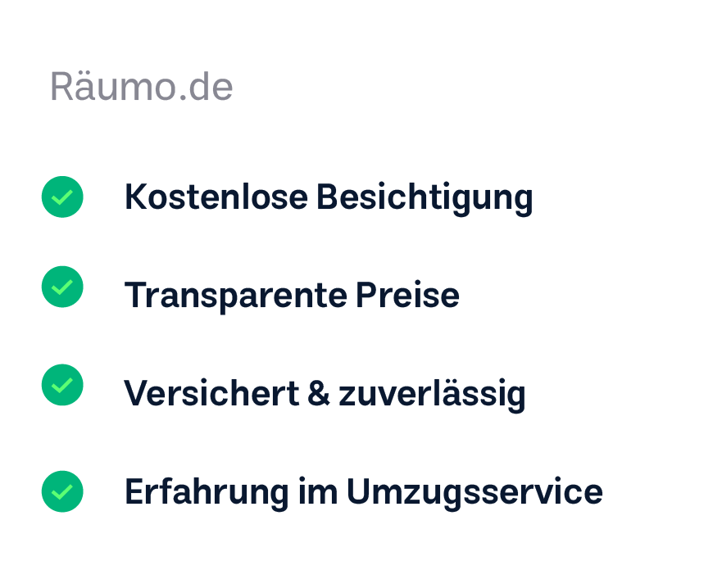
Task: Select the 'Transparente Preise' feature text
Action: [x=291, y=296]
